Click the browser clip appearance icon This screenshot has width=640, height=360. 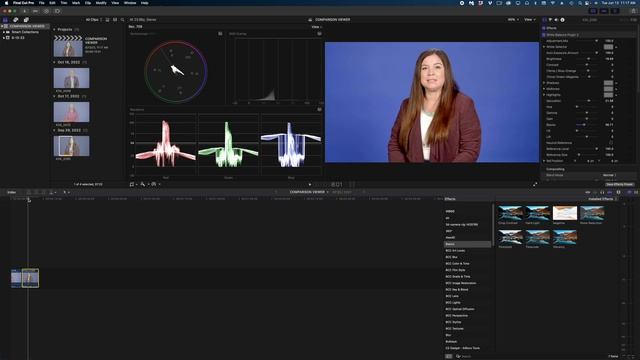pos(115,20)
